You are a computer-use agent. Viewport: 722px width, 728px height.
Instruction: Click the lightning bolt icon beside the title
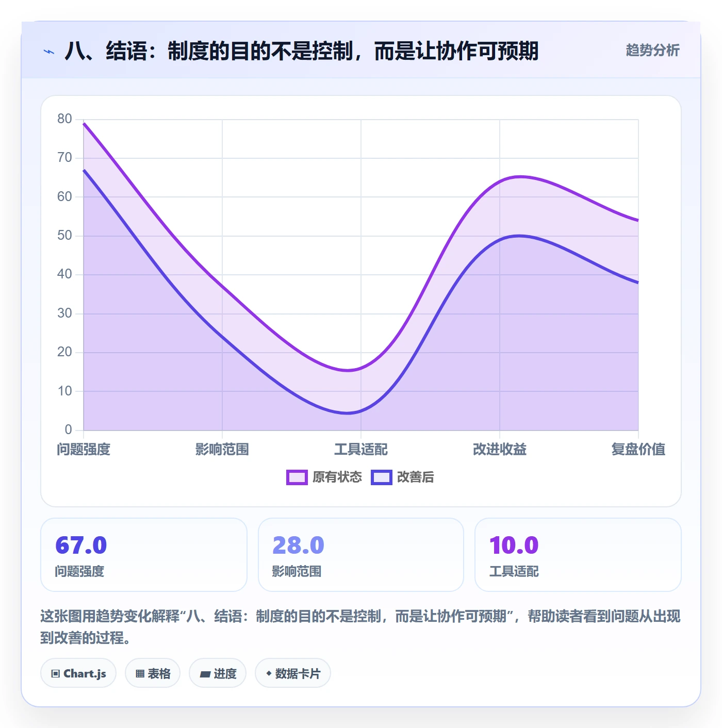49,52
